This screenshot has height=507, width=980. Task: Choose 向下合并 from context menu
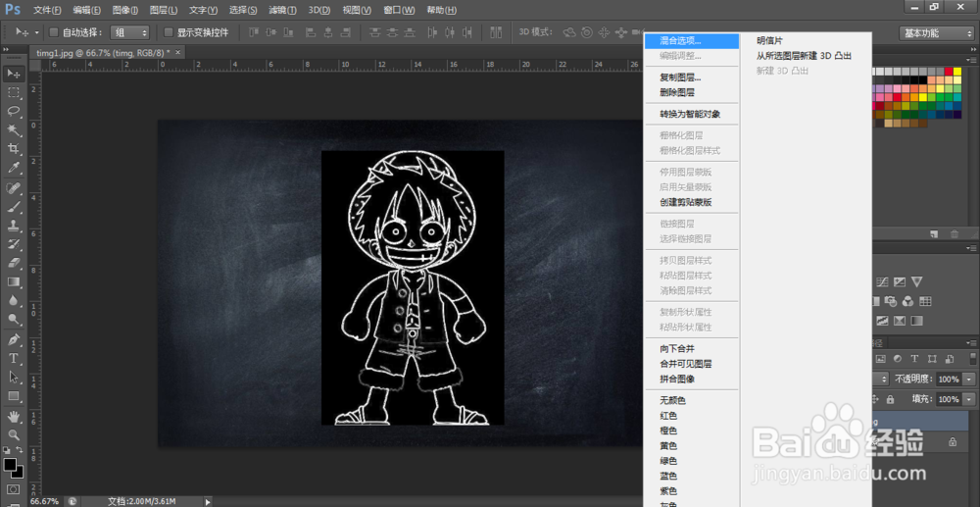(691, 349)
